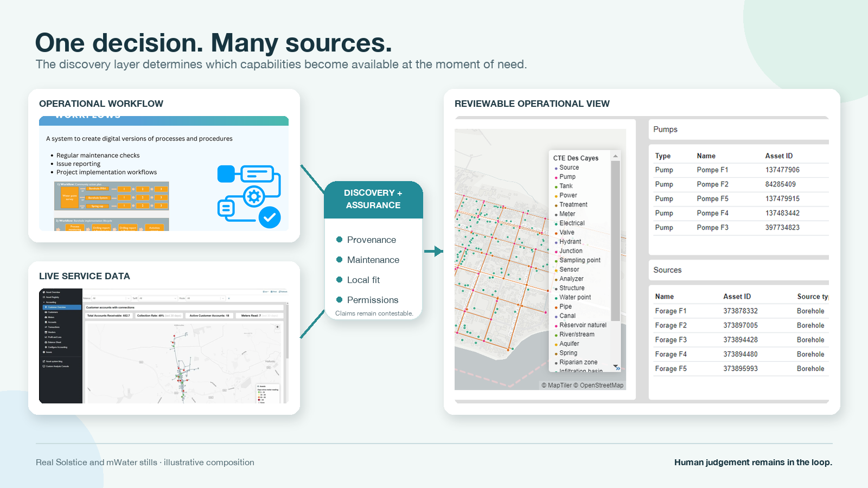This screenshot has height=488, width=868.
Task: Click the Forage F1 source row
Action: pos(741,311)
